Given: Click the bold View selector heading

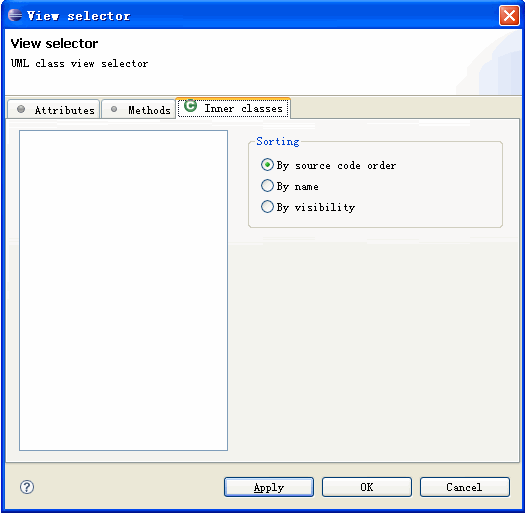Looking at the screenshot, I should tap(54, 44).
